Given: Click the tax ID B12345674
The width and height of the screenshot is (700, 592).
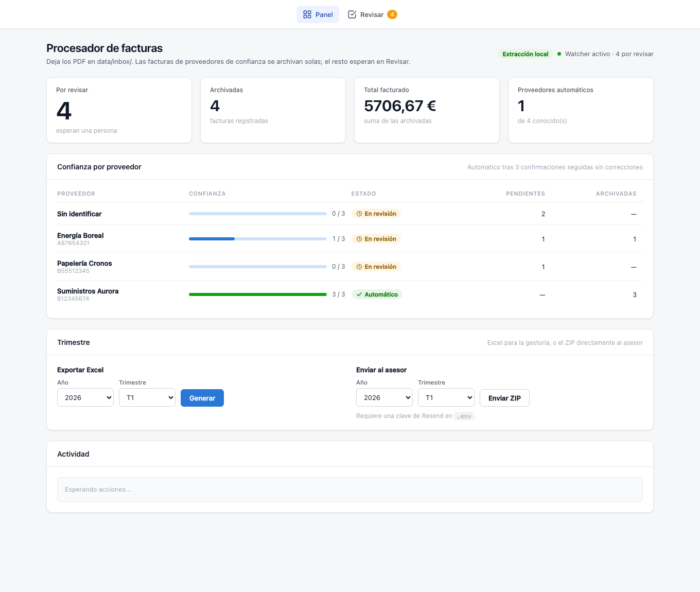Looking at the screenshot, I should (x=73, y=299).
